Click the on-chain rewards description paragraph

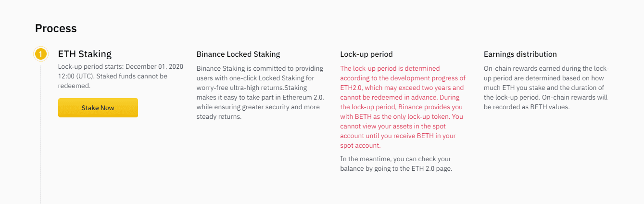[x=546, y=88]
